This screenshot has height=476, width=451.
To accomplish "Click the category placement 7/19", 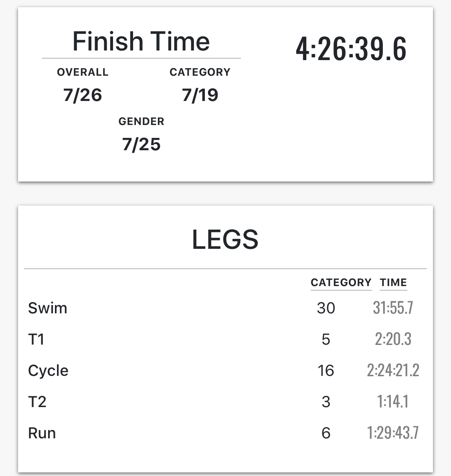I will (200, 95).
